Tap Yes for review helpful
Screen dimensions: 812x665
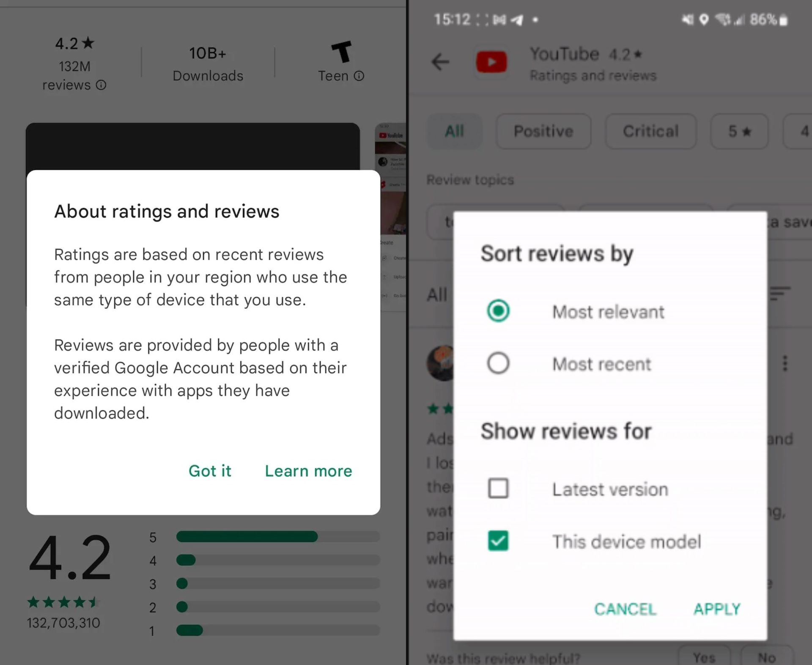coord(704,657)
